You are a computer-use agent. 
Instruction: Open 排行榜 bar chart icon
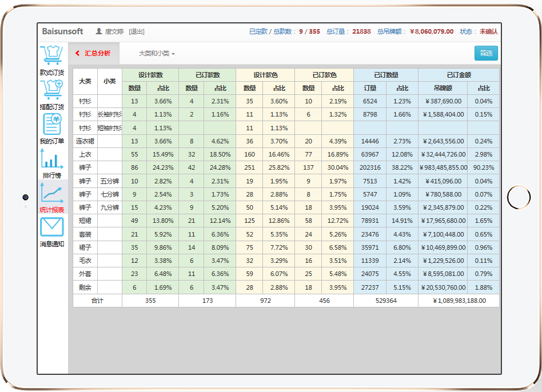[52, 158]
